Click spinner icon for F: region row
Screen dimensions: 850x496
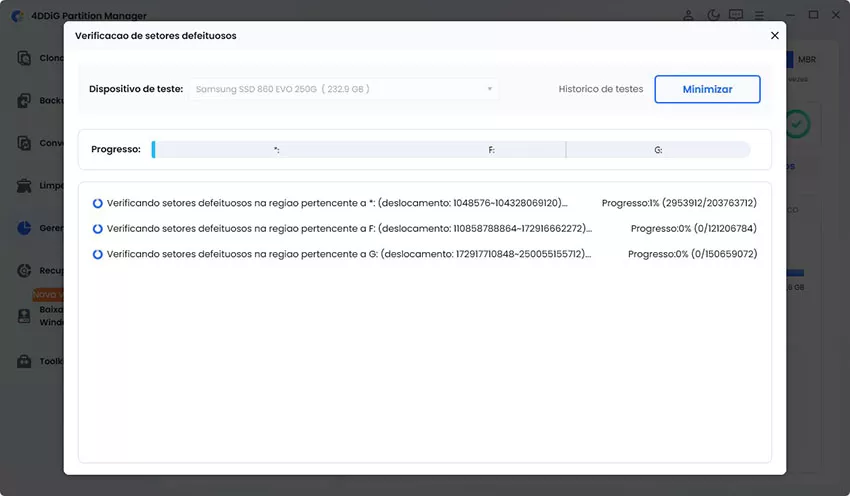pyautogui.click(x=98, y=229)
